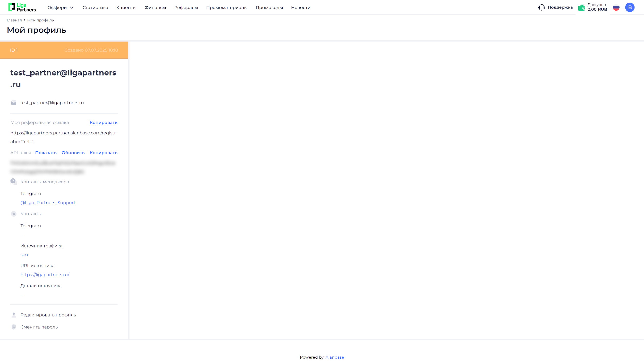Screen dimensions: 644x362
Task: Copy the referral link
Action: coord(103,123)
